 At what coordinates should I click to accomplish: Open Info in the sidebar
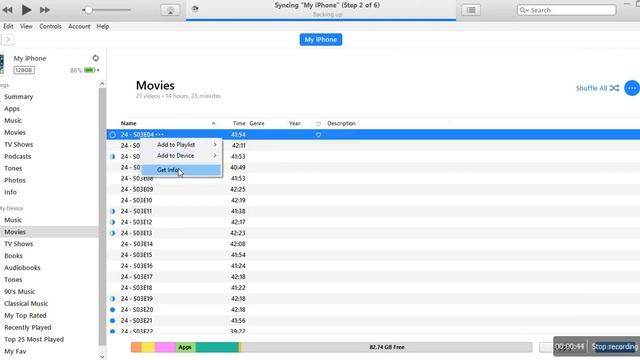pyautogui.click(x=10, y=192)
